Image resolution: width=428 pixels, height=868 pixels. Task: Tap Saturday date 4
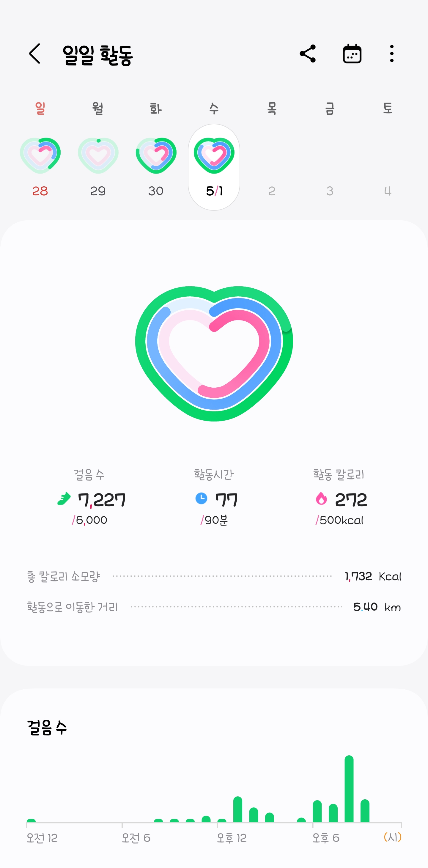click(x=388, y=191)
